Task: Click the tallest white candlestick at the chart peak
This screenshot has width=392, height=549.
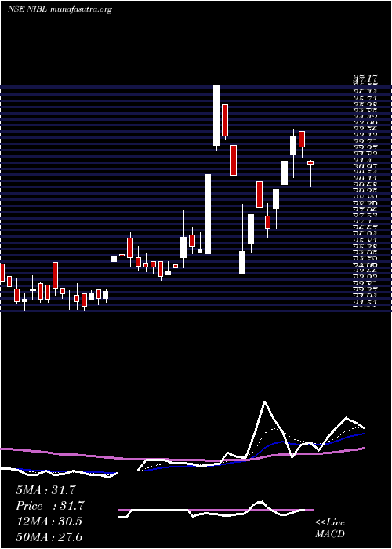Action: 216,115
